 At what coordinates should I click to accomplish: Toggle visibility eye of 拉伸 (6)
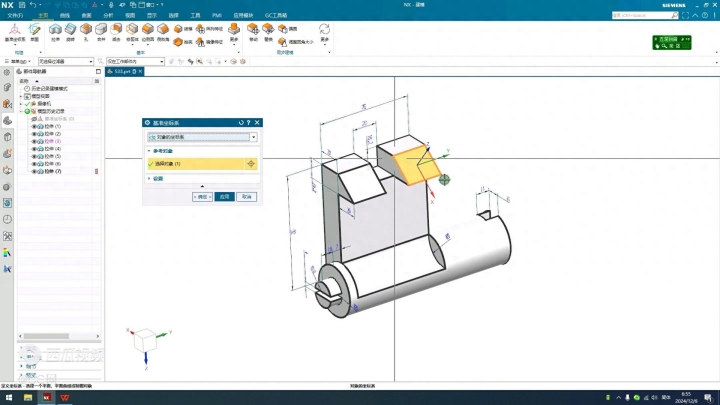tap(34, 164)
